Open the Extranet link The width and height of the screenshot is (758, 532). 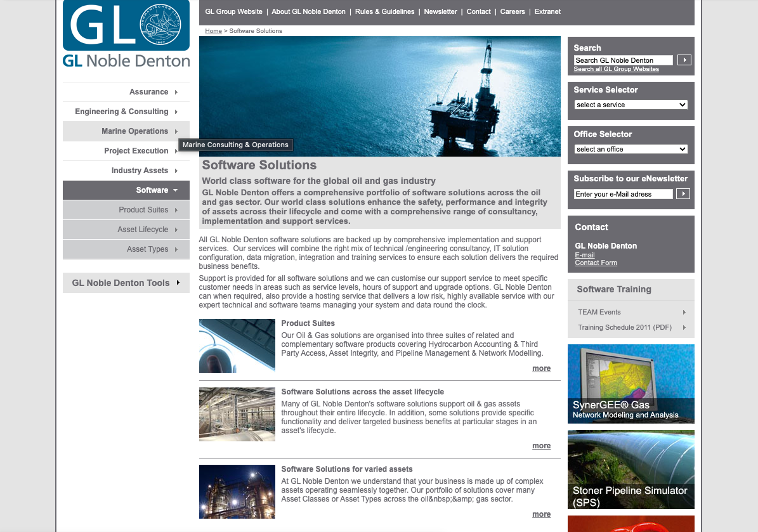547,11
